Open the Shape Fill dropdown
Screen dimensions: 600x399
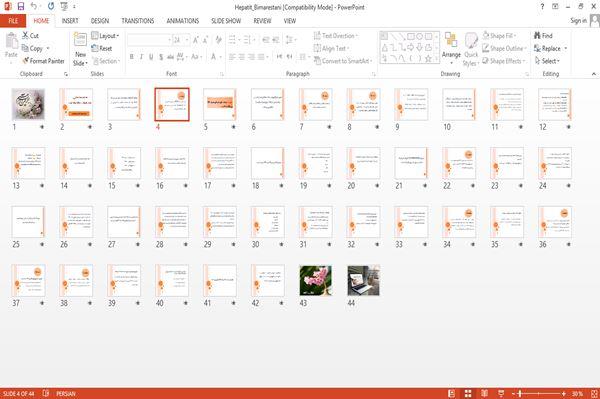tap(499, 36)
